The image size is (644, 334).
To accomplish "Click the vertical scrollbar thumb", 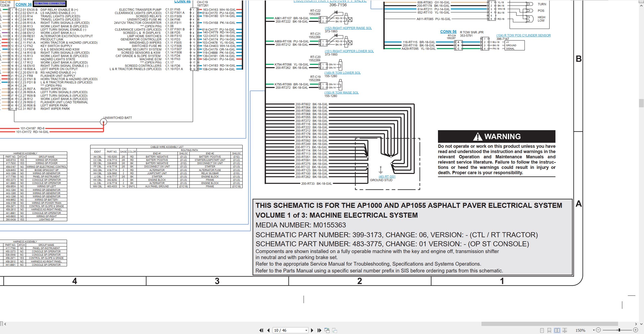I will 641,103.
